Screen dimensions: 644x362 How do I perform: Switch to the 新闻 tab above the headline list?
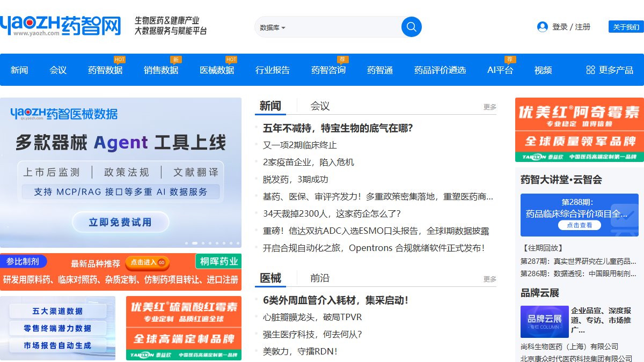[x=270, y=106]
